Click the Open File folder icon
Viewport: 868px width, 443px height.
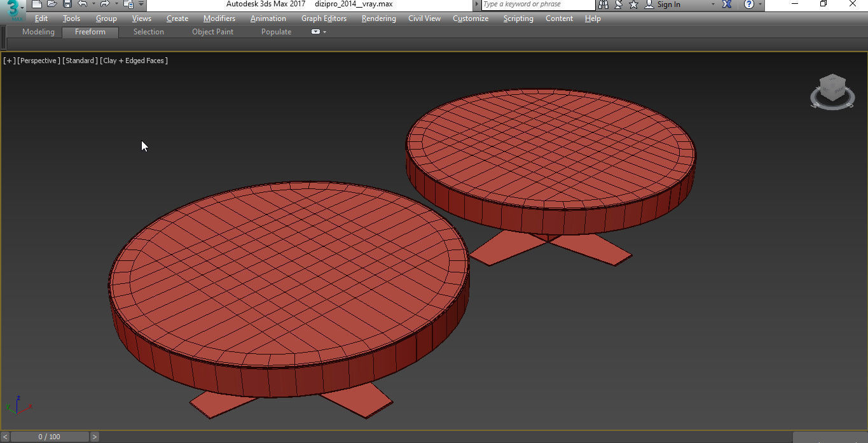pos(52,4)
